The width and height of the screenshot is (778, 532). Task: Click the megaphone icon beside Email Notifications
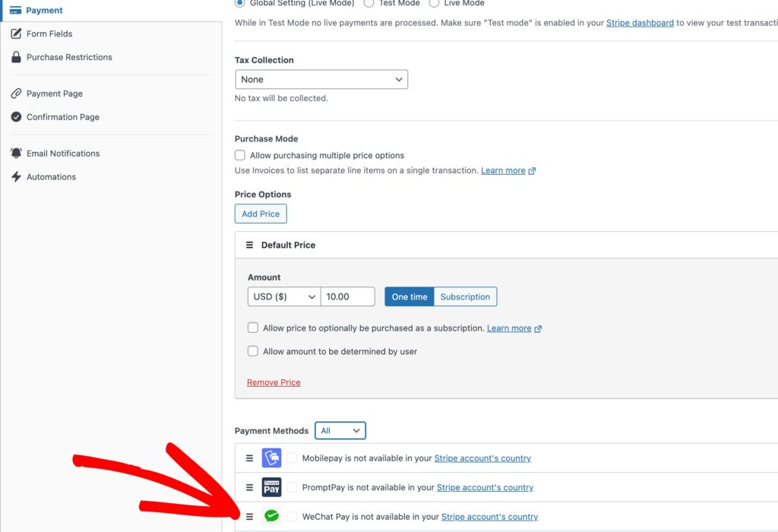[17, 153]
